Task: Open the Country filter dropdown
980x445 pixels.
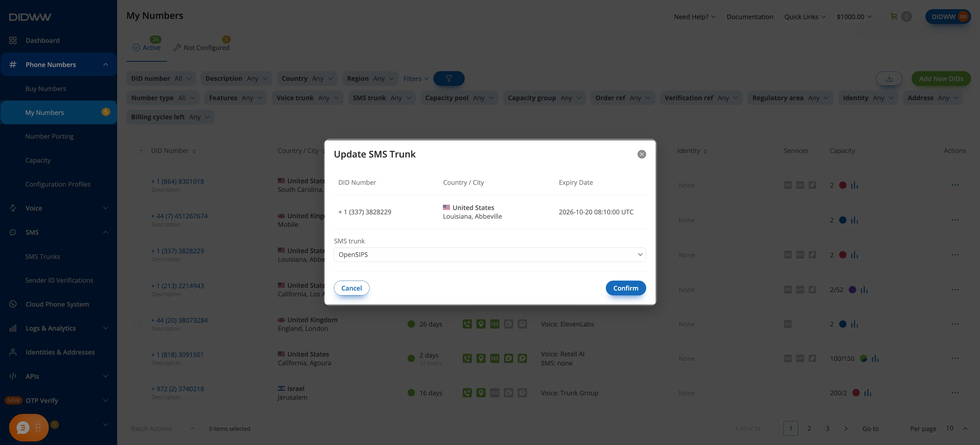Action: 307,79
